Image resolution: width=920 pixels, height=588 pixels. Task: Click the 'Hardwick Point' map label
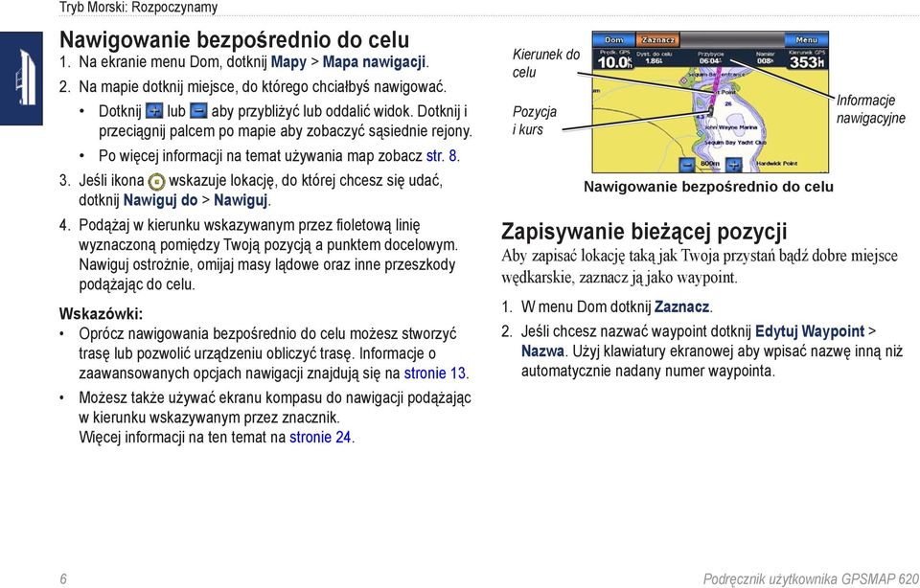coord(776,164)
